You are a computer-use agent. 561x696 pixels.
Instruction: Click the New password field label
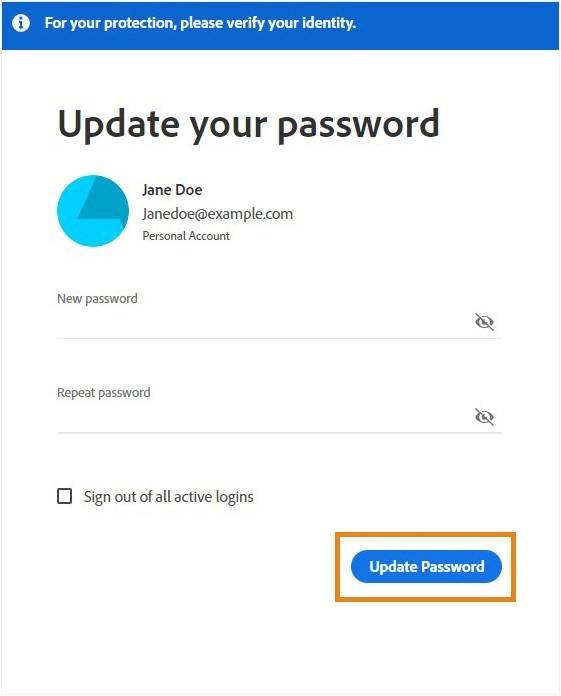tap(97, 299)
